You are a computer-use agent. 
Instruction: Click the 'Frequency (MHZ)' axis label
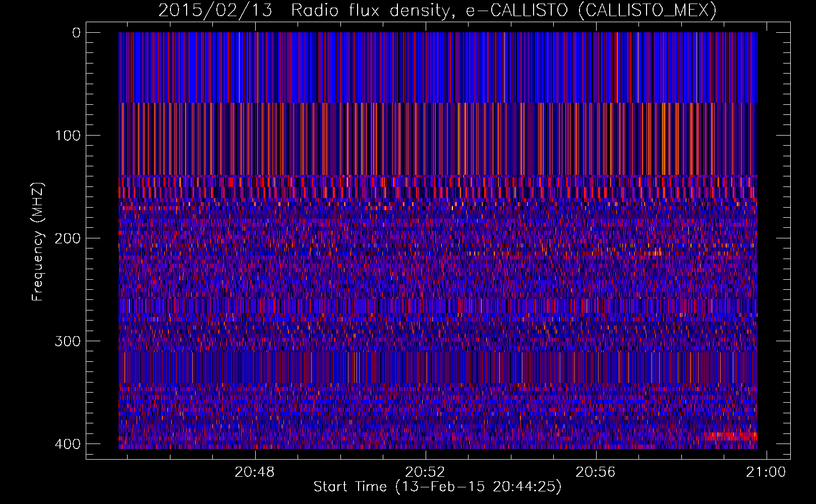[38, 241]
